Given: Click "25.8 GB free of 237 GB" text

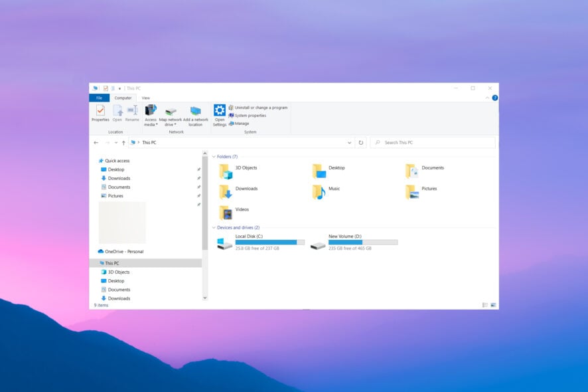Looking at the screenshot, I should pos(257,248).
